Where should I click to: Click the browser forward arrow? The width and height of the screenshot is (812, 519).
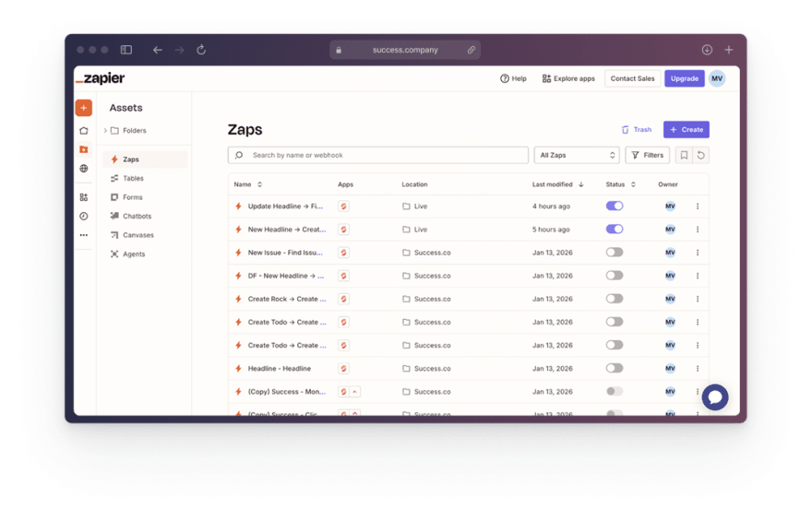click(179, 50)
